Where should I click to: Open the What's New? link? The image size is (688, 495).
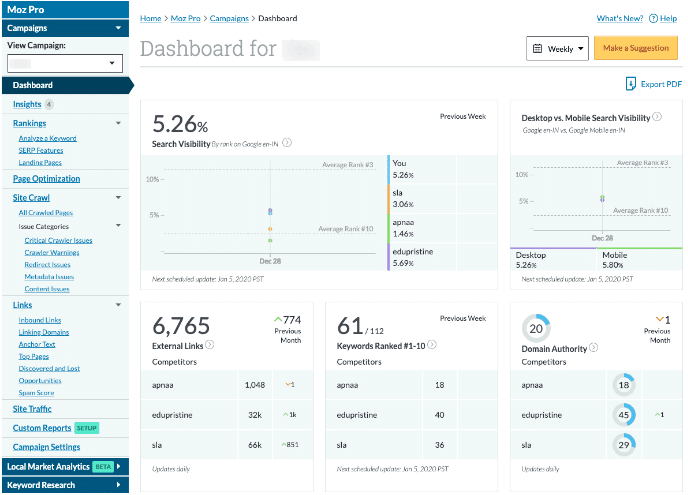coord(620,18)
